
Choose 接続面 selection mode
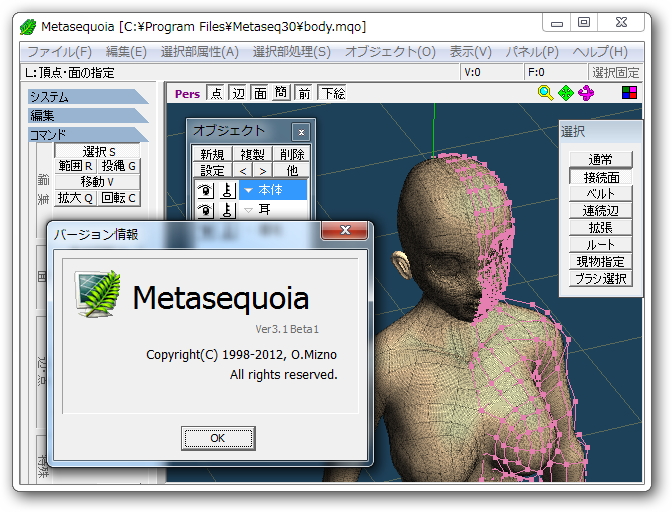600,177
